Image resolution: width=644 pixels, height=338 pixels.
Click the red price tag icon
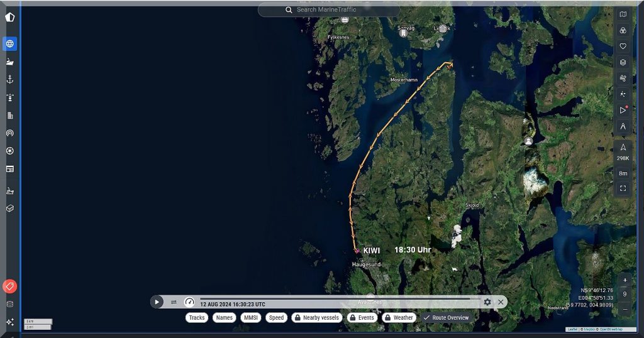pyautogui.click(x=9, y=286)
